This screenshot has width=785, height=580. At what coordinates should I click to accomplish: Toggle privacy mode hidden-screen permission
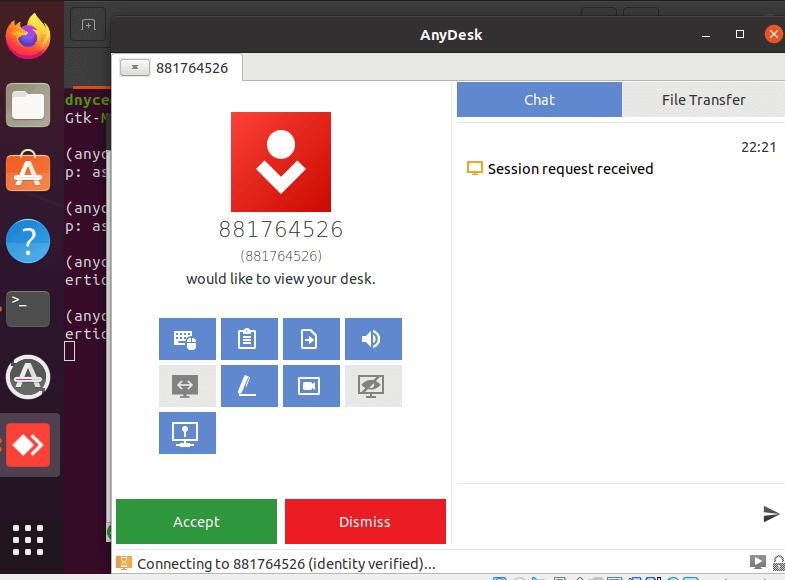(x=373, y=386)
